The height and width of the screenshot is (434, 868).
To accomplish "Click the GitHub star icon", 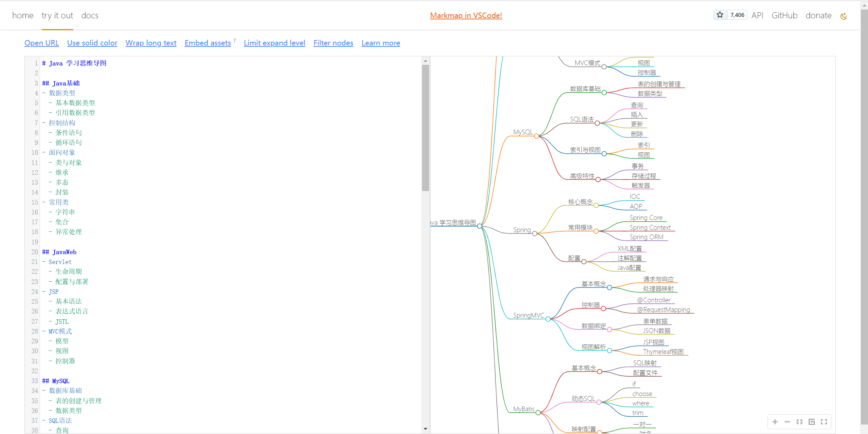I will click(x=720, y=15).
